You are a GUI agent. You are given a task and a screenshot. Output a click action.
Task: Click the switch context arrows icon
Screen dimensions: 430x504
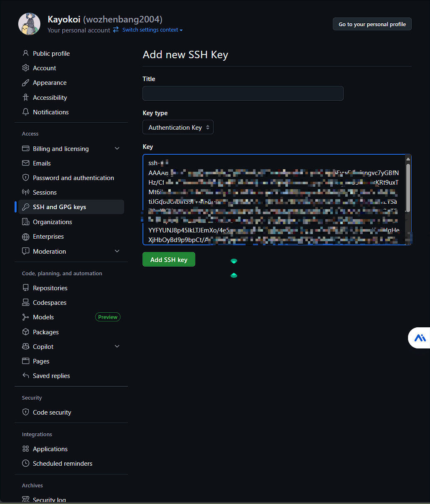116,30
